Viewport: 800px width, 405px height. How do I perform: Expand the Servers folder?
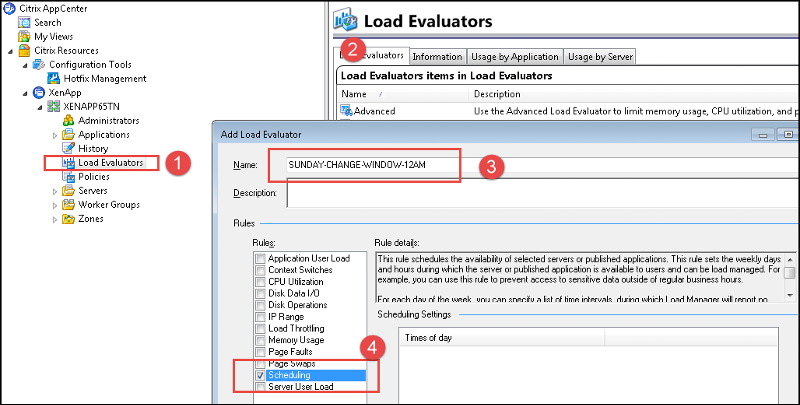pyautogui.click(x=55, y=191)
